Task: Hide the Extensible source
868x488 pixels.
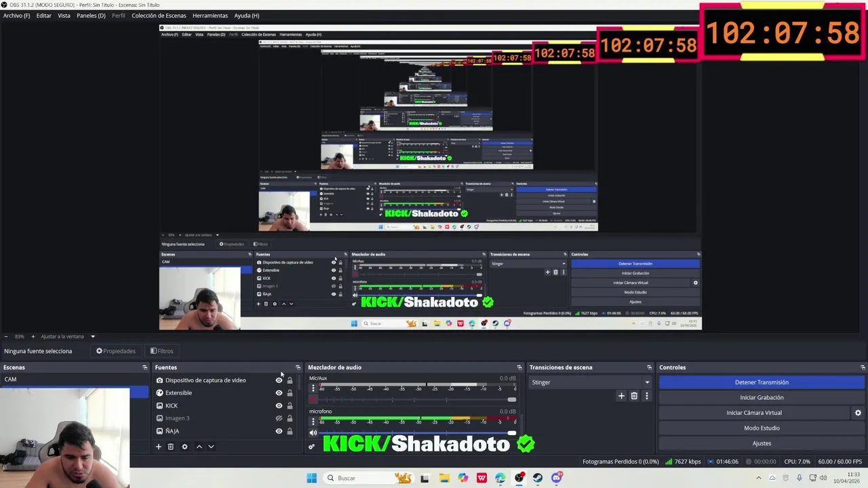Action: [279, 393]
